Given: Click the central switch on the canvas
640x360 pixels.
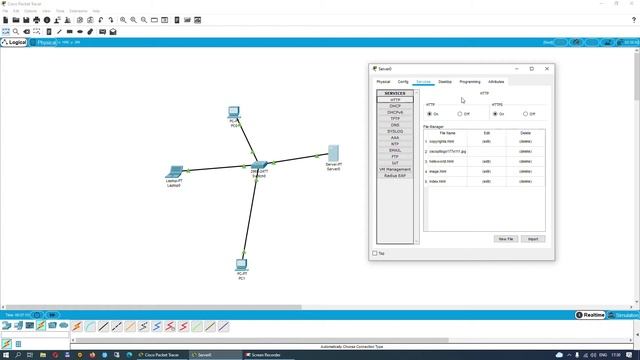Looking at the screenshot, I should coord(259,164).
